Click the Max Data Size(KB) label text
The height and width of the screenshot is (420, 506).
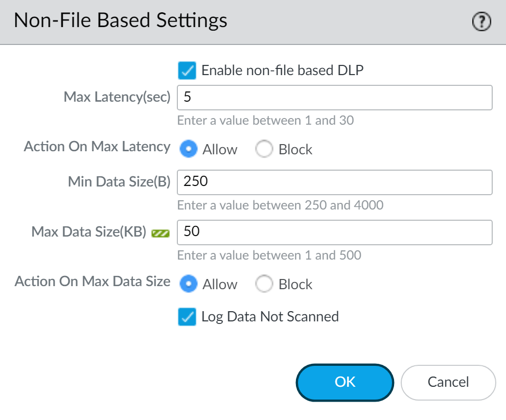(x=89, y=231)
